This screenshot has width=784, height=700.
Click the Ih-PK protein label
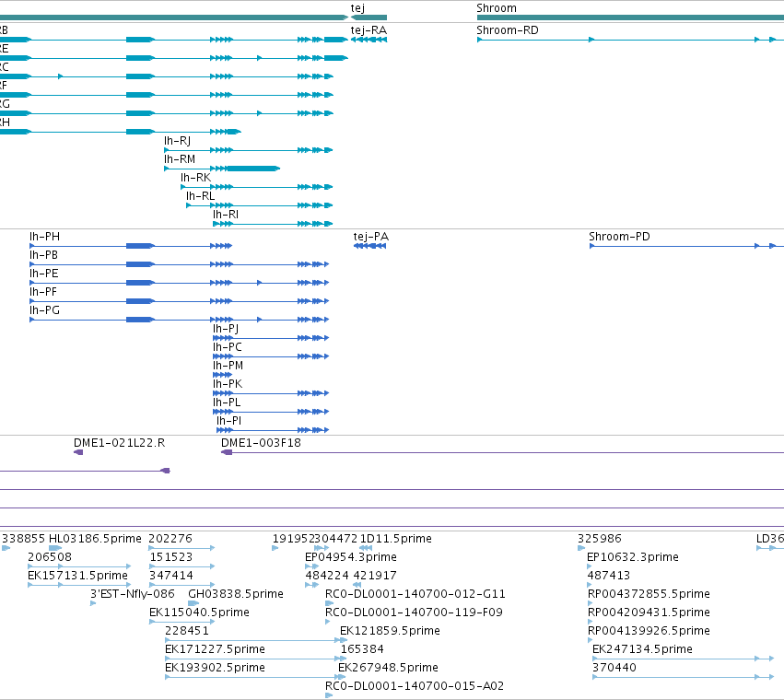click(228, 384)
